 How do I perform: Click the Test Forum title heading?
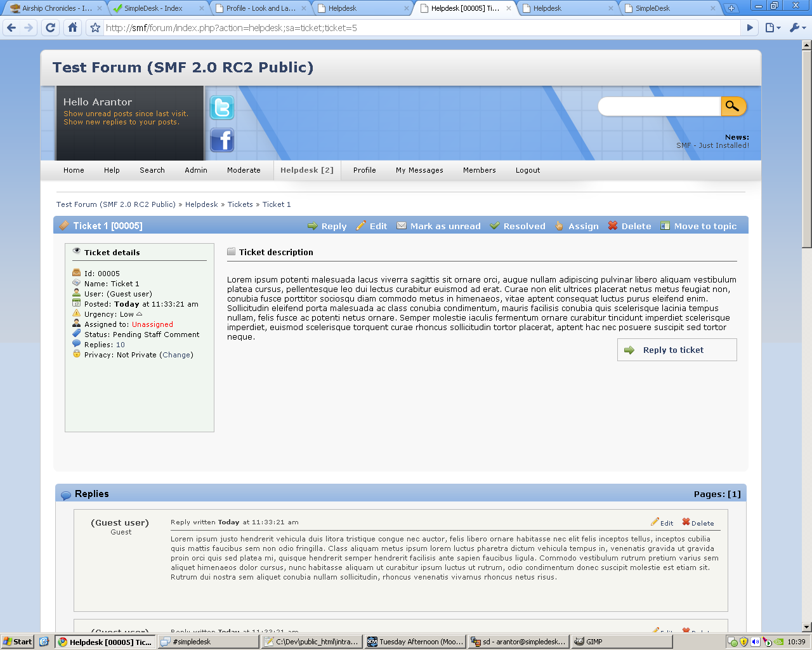point(183,67)
